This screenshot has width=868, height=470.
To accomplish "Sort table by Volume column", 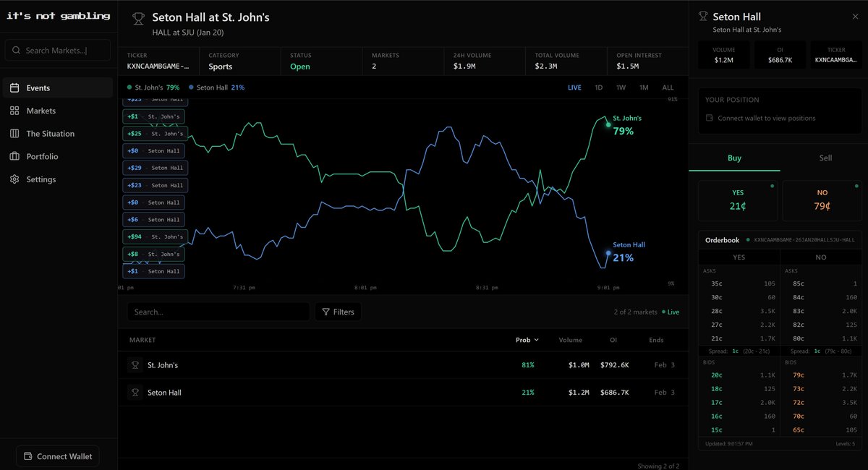I will pyautogui.click(x=570, y=340).
